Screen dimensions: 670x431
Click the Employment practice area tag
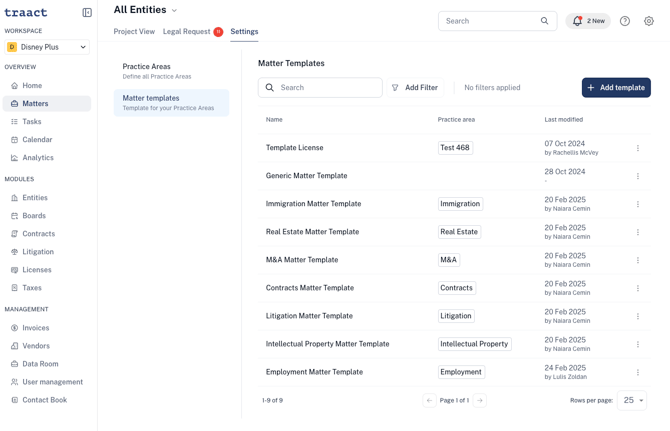461,372
